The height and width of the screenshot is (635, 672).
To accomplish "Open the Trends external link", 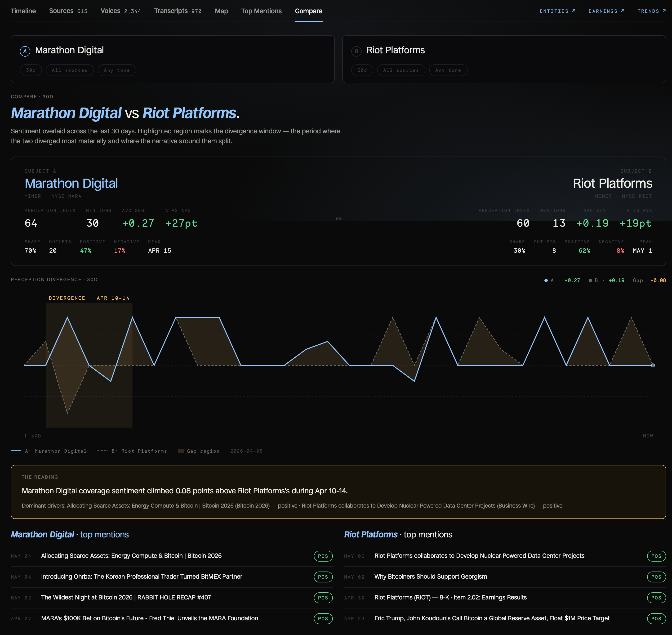I will (652, 11).
